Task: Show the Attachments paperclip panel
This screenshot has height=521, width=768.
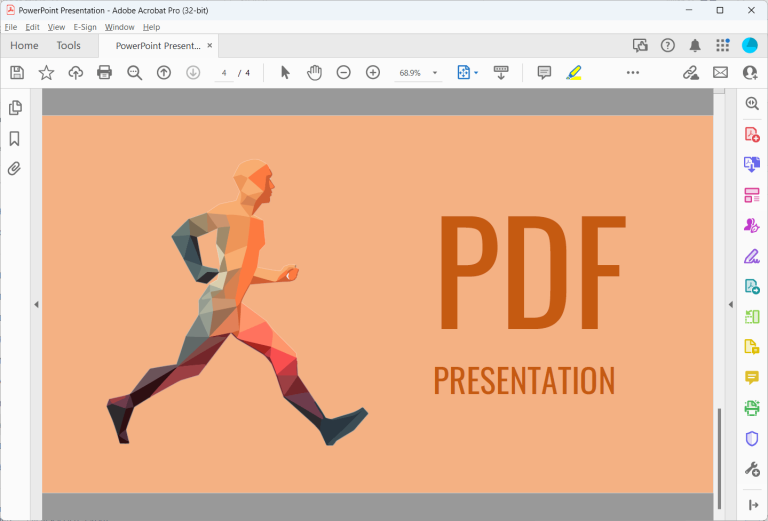Action: (x=15, y=168)
